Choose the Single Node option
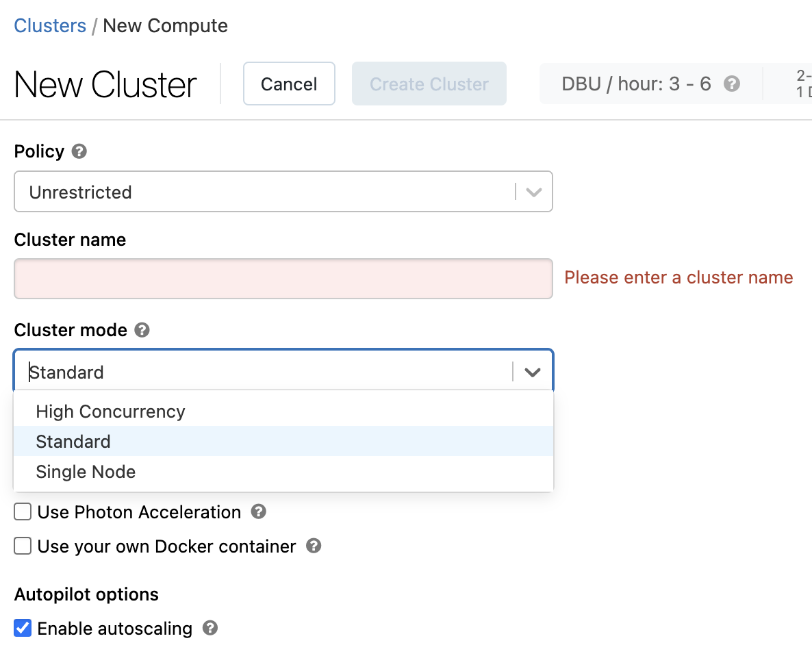Screen dimensions: 812x645 86,472
